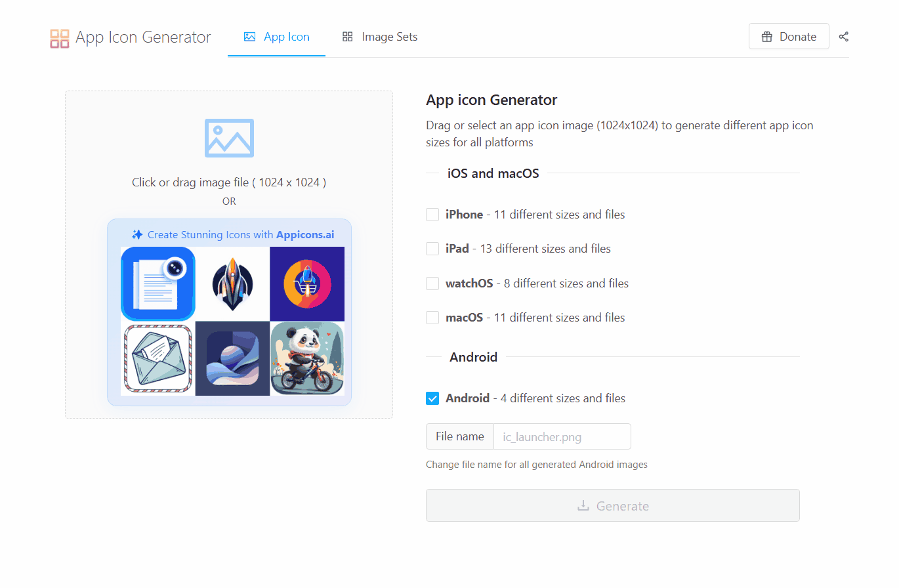Open the Appicons.ai link
The image size is (899, 588).
tap(305, 234)
